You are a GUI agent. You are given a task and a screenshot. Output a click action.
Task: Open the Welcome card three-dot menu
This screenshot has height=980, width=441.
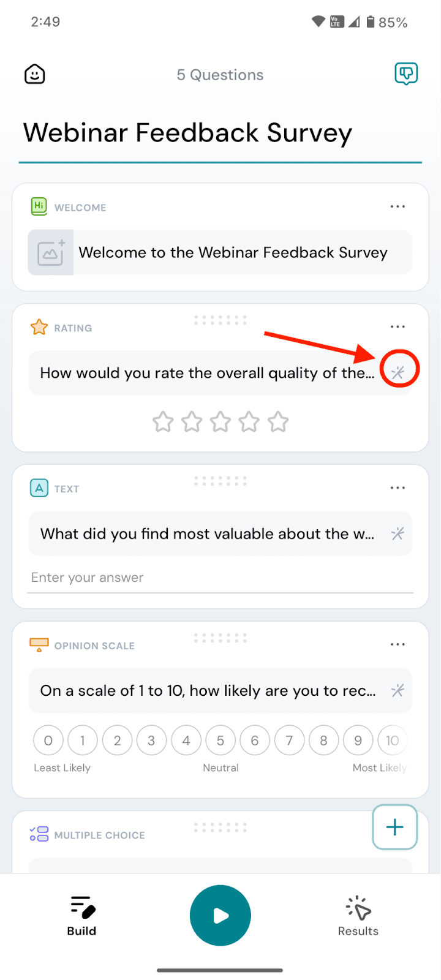(398, 207)
